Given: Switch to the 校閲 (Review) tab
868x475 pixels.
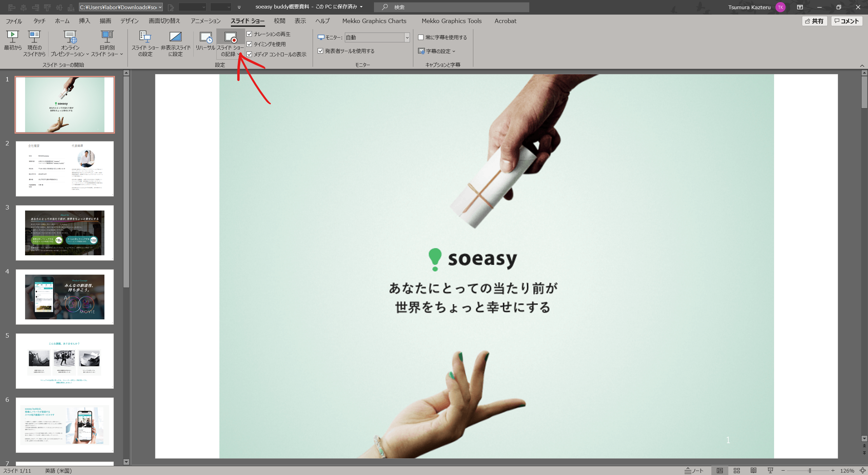Looking at the screenshot, I should (x=279, y=21).
